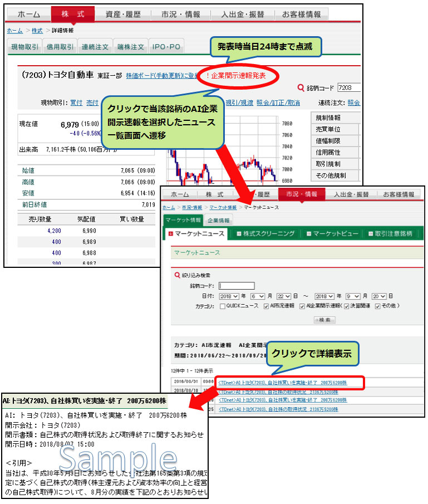Toggle the 決算関連 checkbox
428x504 pixels.
point(347,306)
